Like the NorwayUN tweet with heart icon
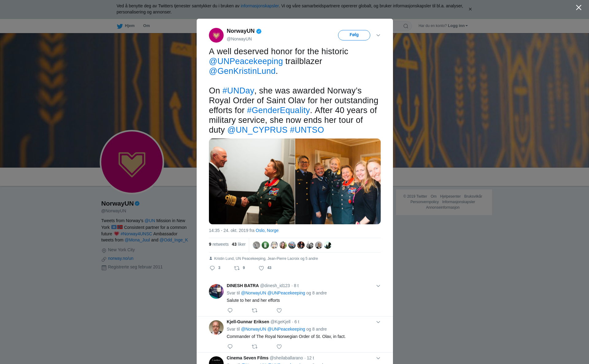The width and height of the screenshot is (589, 364). tap(261, 268)
